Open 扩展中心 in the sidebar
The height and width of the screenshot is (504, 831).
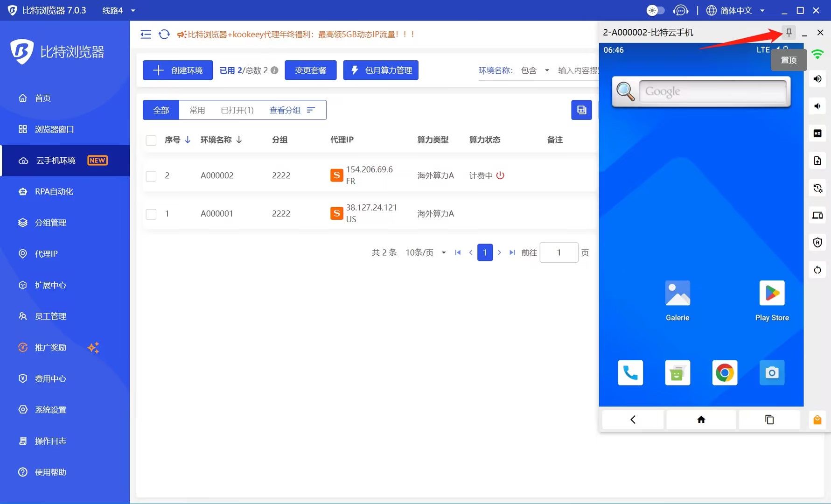(65, 285)
